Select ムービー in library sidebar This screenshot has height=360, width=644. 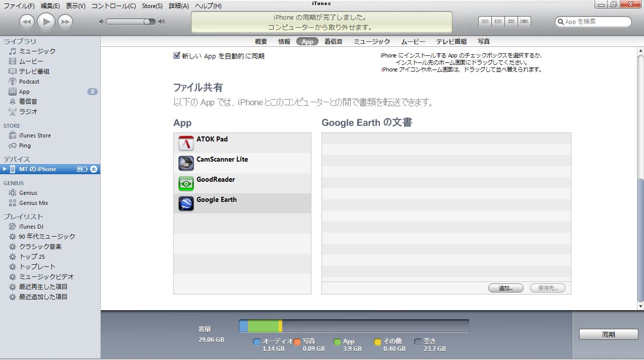pos(31,61)
